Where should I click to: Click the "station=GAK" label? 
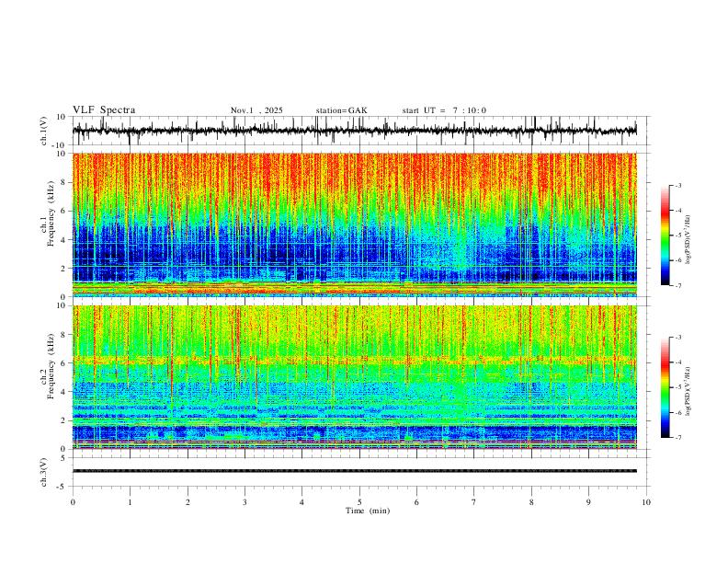(x=341, y=110)
